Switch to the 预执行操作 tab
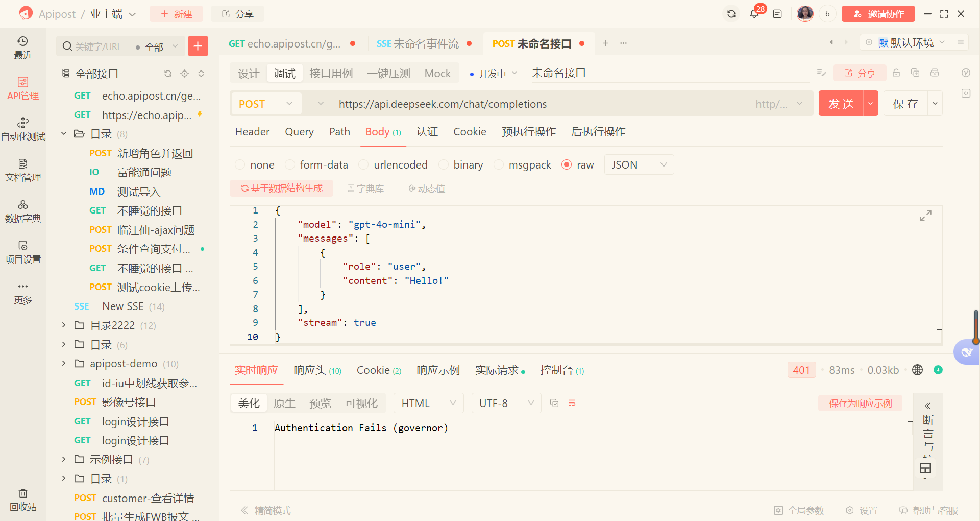Image resolution: width=980 pixels, height=521 pixels. pyautogui.click(x=529, y=132)
